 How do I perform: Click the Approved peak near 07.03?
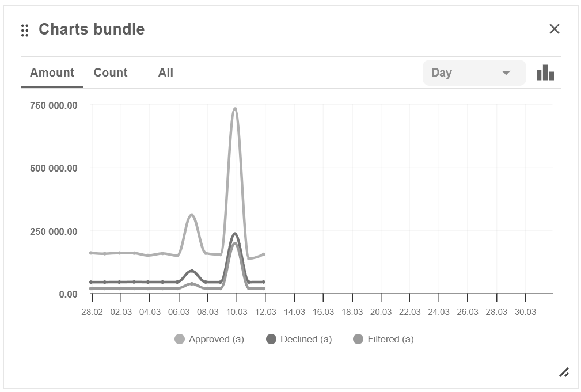[x=192, y=215]
